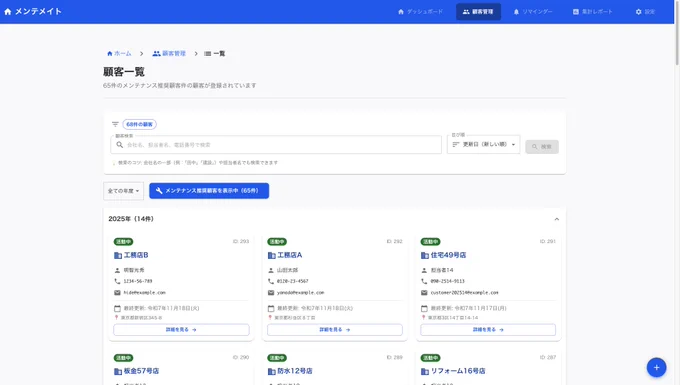Click the filter list icon beside customer count chip
Image resolution: width=680 pixels, height=385 pixels.
[115, 124]
